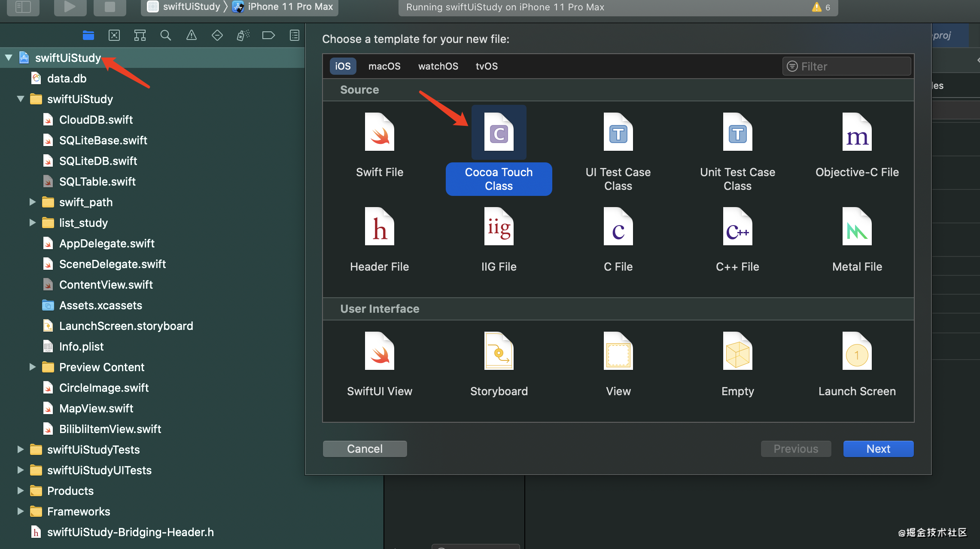Select the C File template
980x549 pixels.
618,241
